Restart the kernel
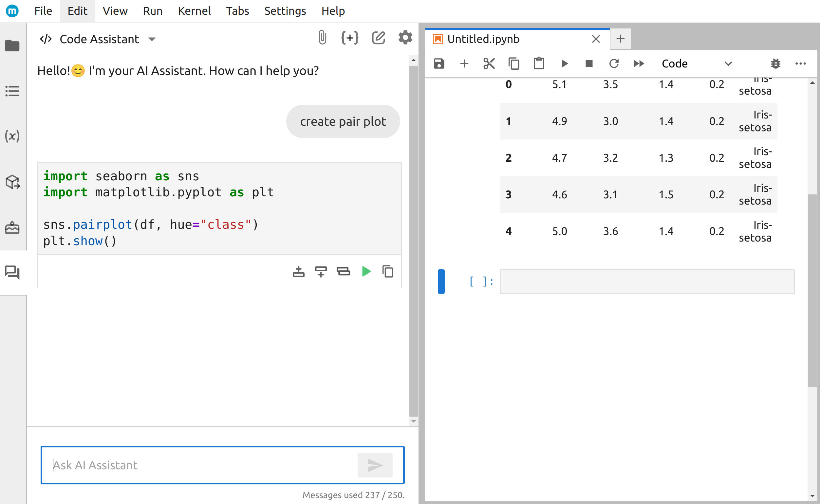 click(x=614, y=63)
